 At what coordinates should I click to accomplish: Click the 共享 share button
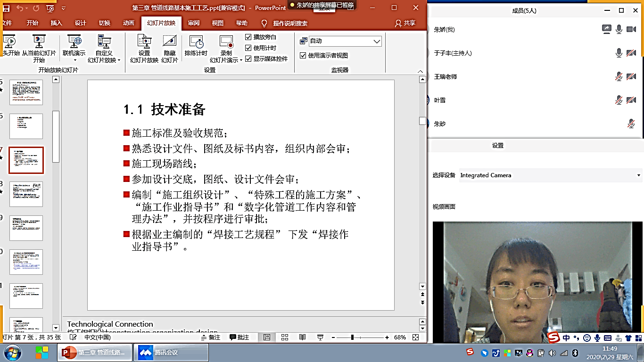pos(405,23)
